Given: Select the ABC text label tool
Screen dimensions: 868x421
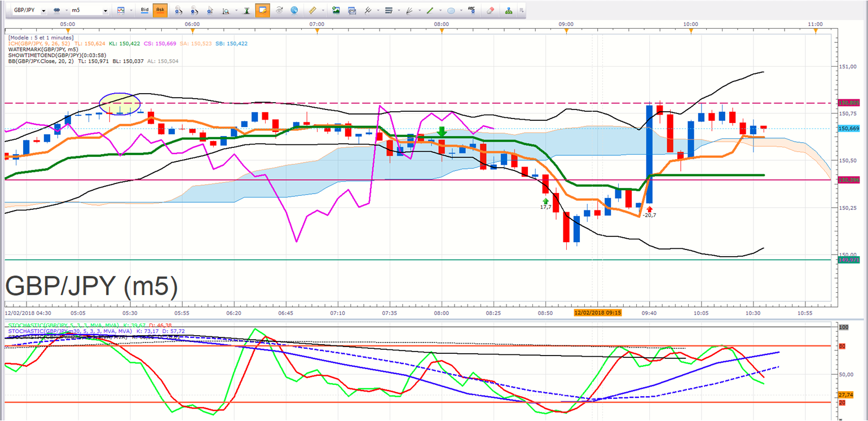Looking at the screenshot, I should [x=472, y=10].
